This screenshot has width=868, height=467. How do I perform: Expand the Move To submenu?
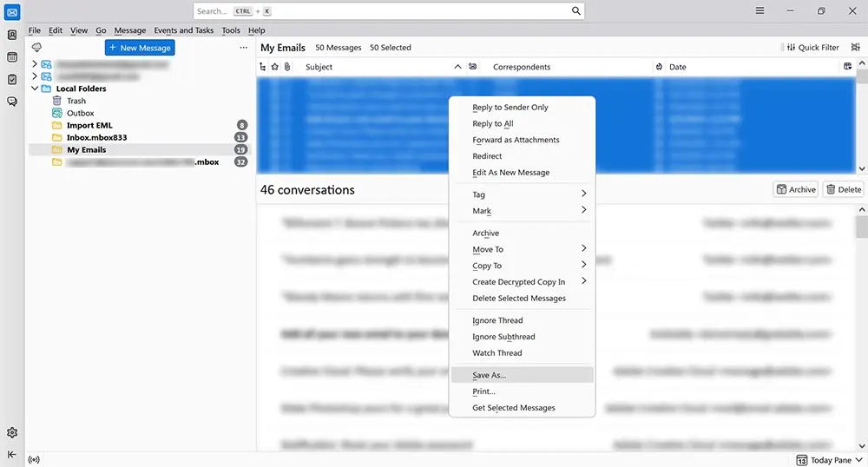point(522,249)
